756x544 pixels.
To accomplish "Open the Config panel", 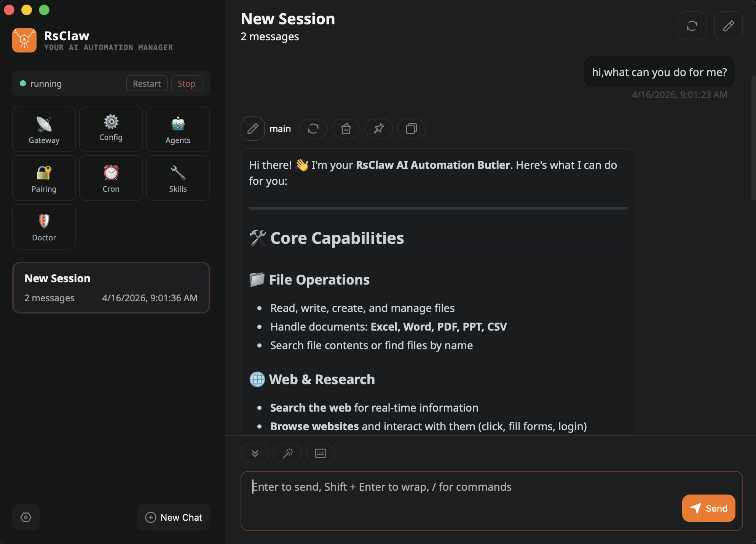I will [111, 129].
